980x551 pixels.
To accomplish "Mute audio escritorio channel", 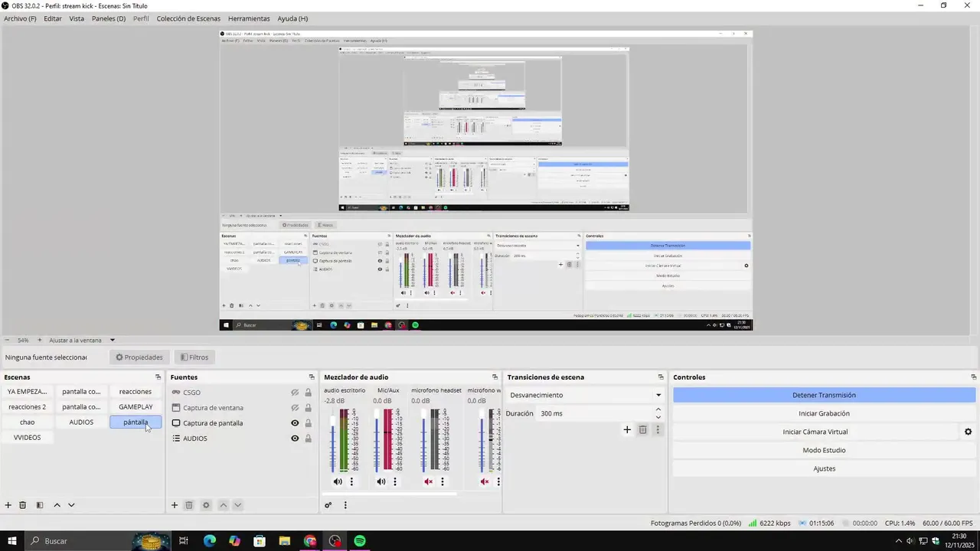I will pyautogui.click(x=338, y=481).
